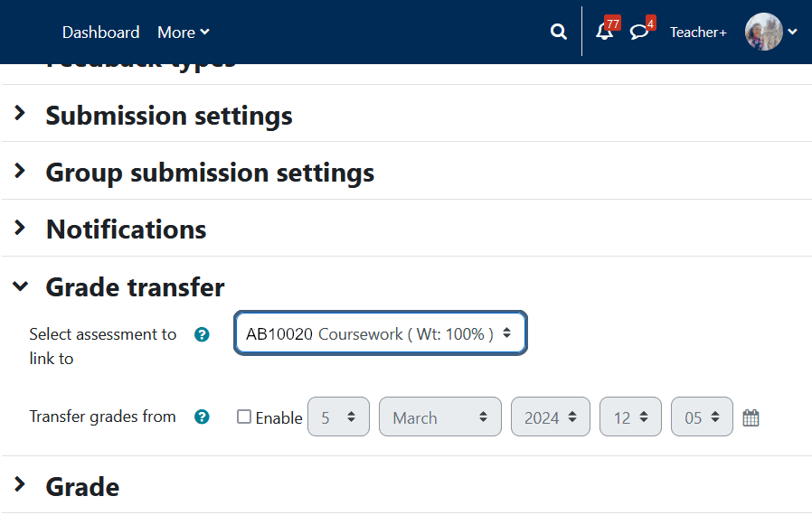Click the user profile avatar
This screenshot has width=812, height=515.
763,32
